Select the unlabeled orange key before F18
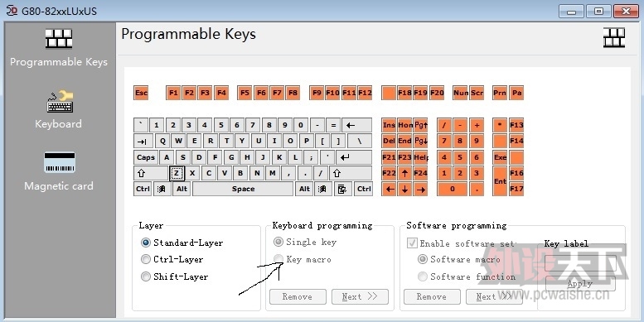644x322 pixels. [x=389, y=93]
